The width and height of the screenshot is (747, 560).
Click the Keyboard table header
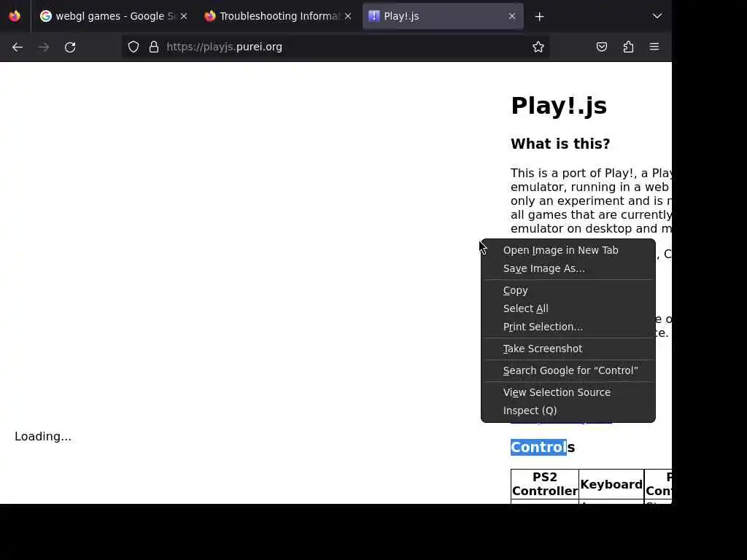coord(611,484)
